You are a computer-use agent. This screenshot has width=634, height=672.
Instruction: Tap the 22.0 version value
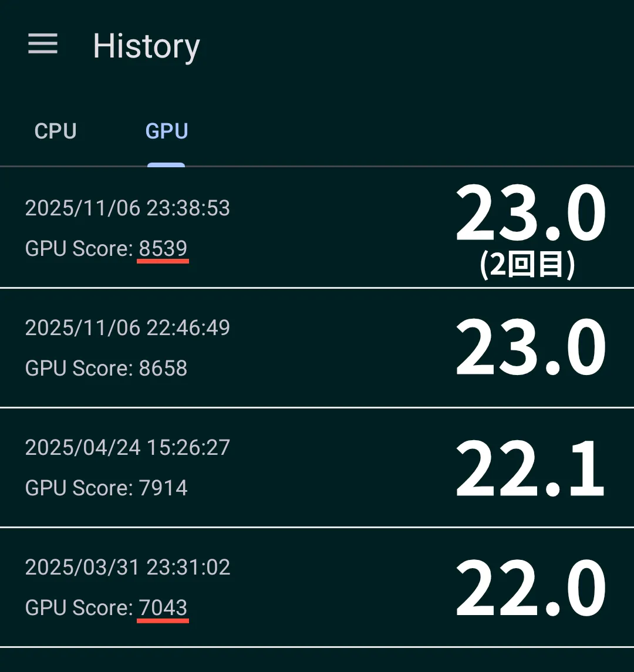[x=531, y=587]
